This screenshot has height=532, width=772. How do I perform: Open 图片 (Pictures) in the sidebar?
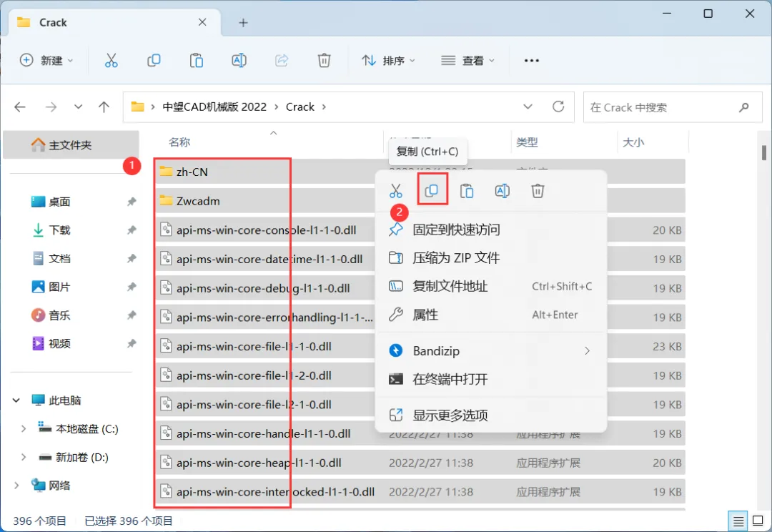(x=59, y=287)
